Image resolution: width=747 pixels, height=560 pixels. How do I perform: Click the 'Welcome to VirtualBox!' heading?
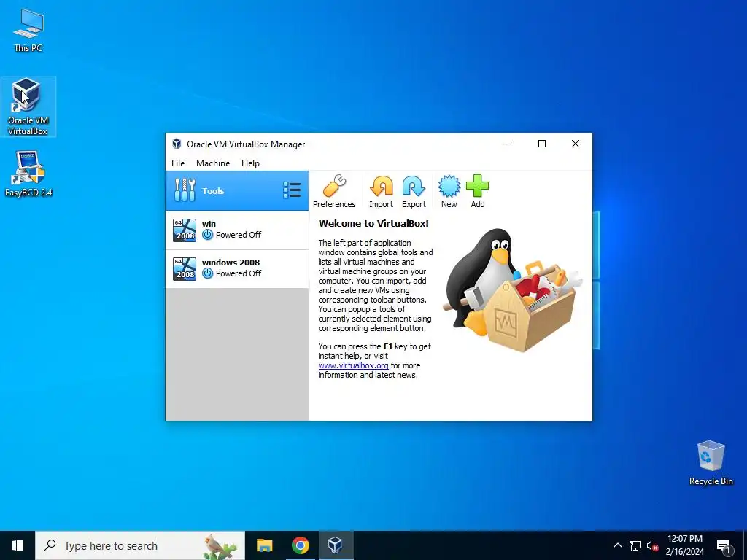coord(373,223)
